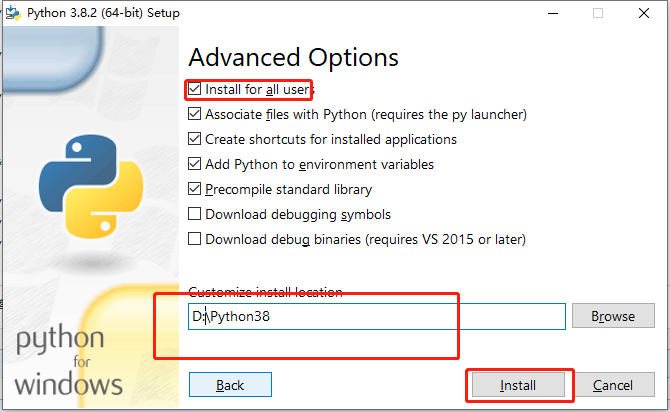Toggle Precompile standard library checkbox
Screen dimensions: 670x412
194,189
